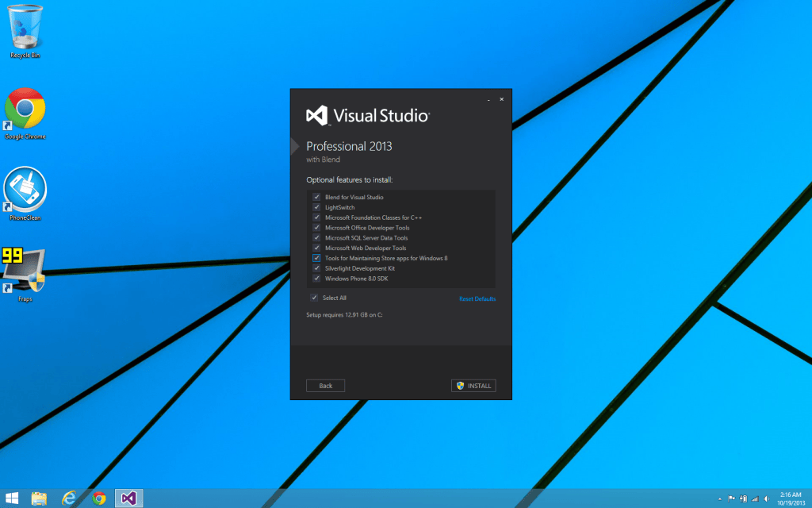
Task: Open the Recycle Bin desktop icon
Action: point(25,31)
